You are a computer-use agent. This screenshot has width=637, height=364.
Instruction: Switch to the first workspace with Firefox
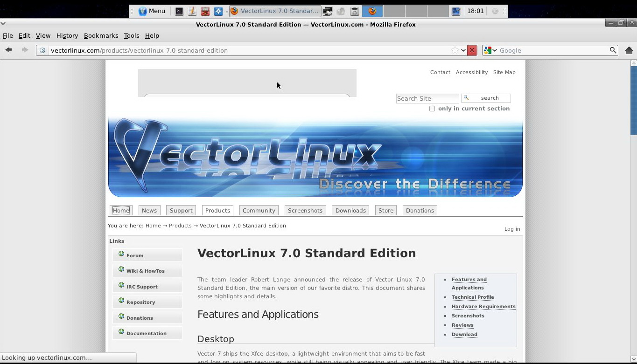point(372,11)
